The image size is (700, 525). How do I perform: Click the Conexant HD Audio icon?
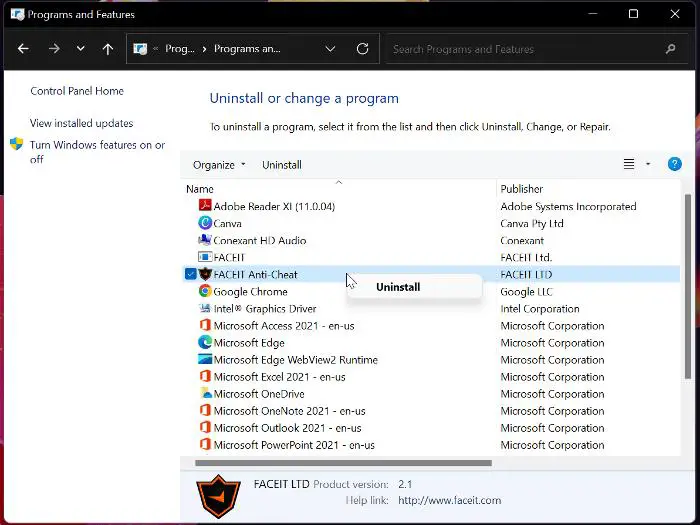[x=205, y=240]
